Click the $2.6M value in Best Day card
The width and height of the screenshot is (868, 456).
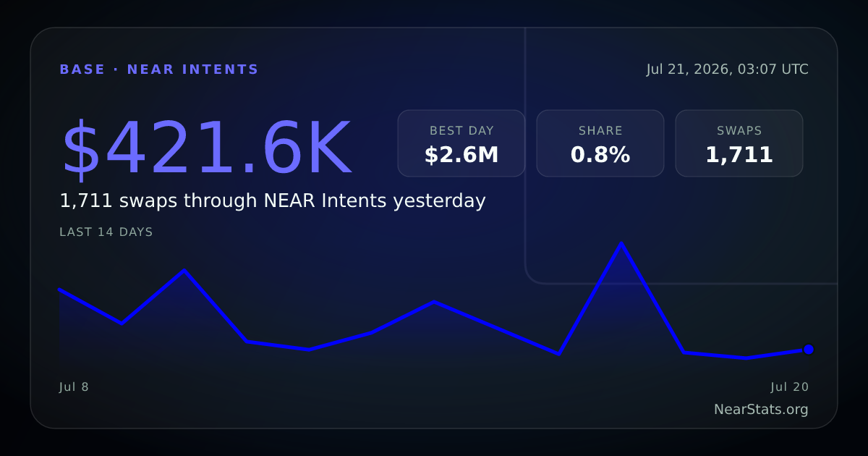(461, 155)
